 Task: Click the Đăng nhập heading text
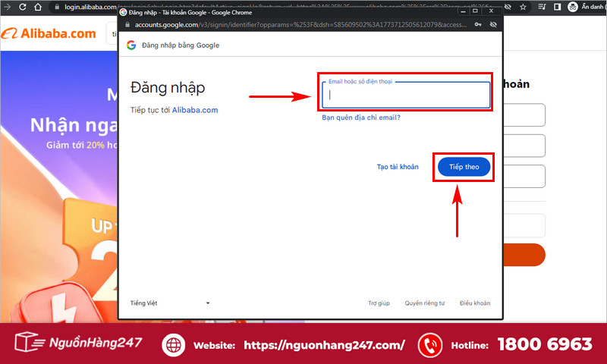(x=168, y=88)
